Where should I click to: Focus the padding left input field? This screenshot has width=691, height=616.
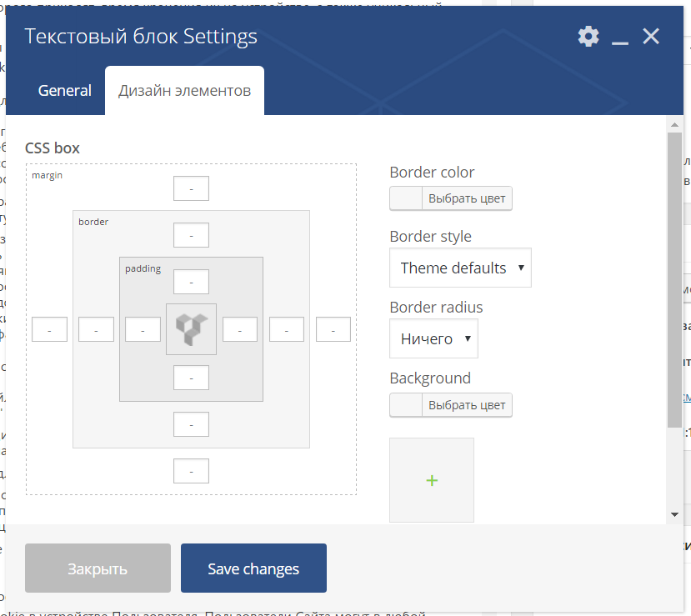click(143, 329)
